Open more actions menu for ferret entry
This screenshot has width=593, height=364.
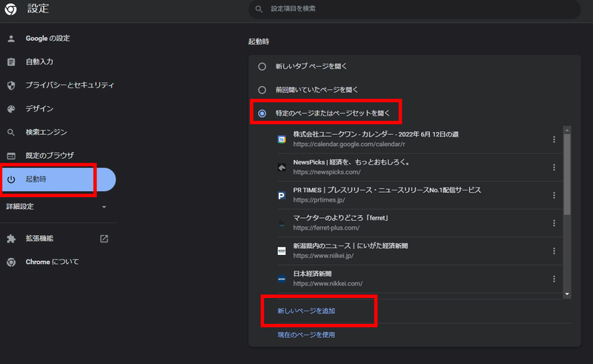pyautogui.click(x=554, y=223)
